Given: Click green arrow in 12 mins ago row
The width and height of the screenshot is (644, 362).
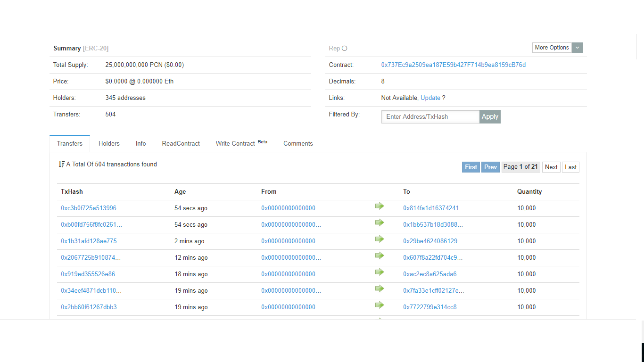Looking at the screenshot, I should (x=380, y=255).
